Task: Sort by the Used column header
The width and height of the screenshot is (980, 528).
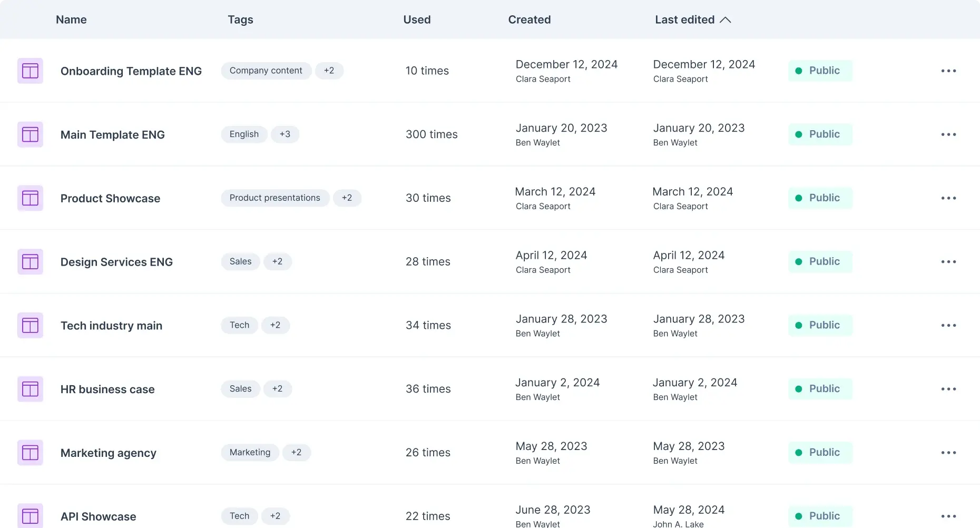Action: [417, 20]
